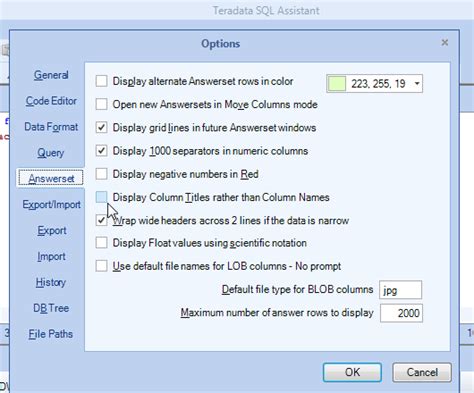Check Open new Answersets in Move Columns mode

point(101,104)
